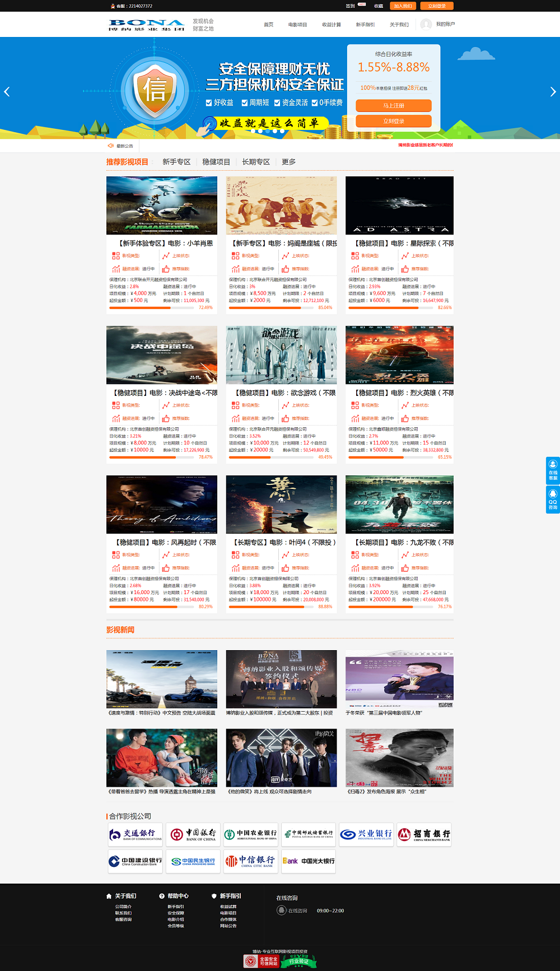Open the 电影项目 navigation menu item
560x971 pixels.
tap(297, 25)
